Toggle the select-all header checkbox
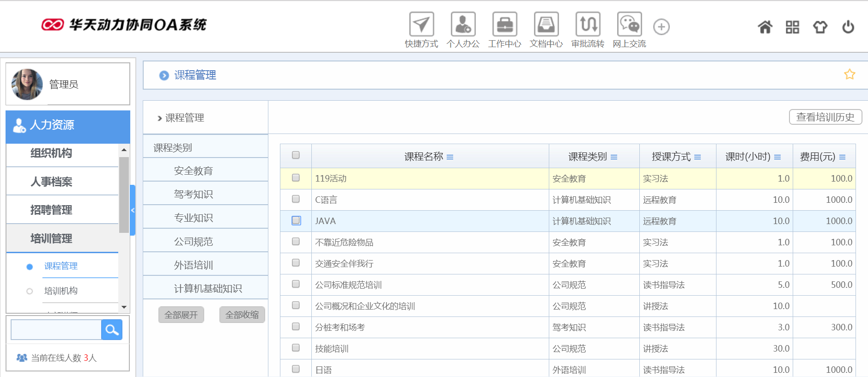 click(296, 155)
